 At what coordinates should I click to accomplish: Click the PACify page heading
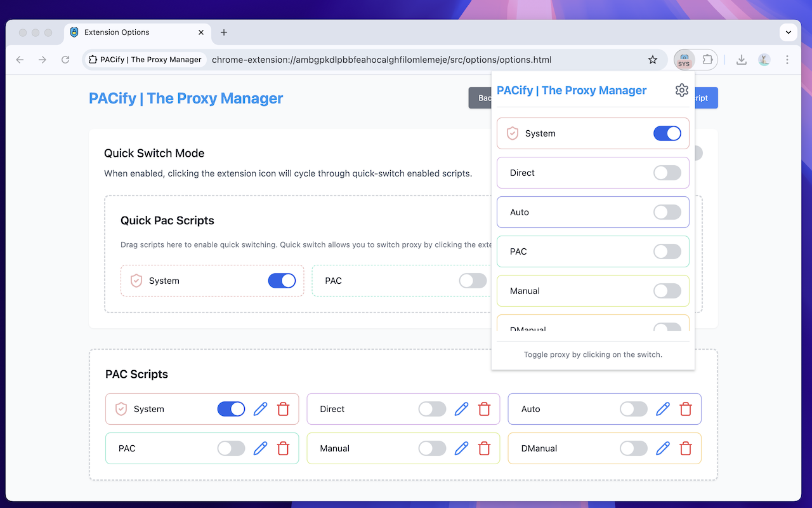[186, 98]
